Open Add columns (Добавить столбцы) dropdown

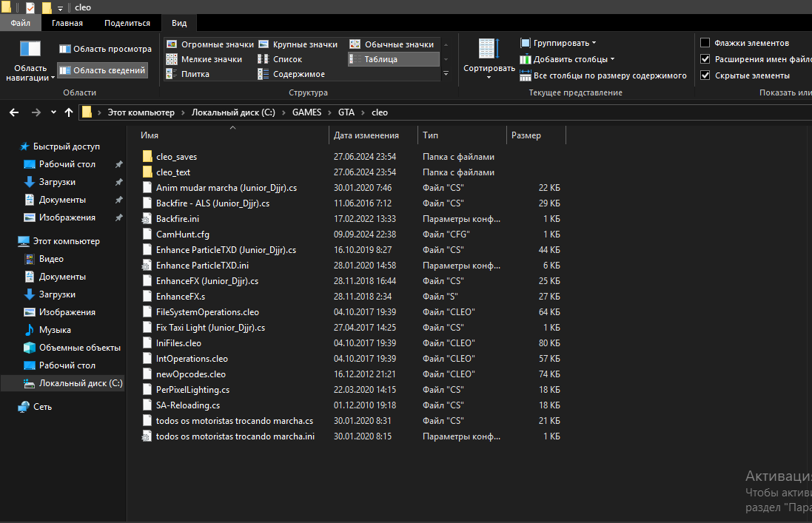tap(568, 59)
